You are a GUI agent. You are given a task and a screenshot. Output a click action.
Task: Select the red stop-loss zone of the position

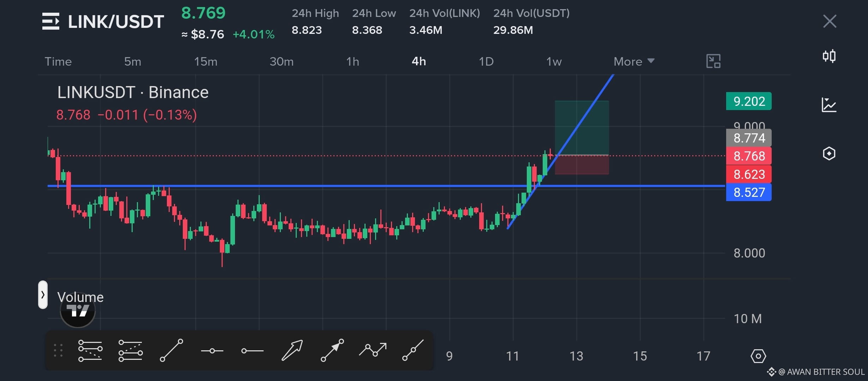point(582,165)
